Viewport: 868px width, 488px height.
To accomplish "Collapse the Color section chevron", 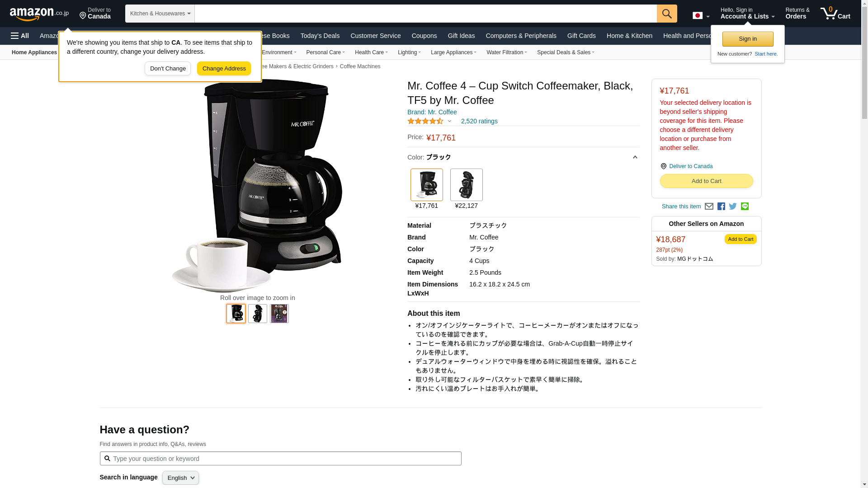I will pos(635,157).
